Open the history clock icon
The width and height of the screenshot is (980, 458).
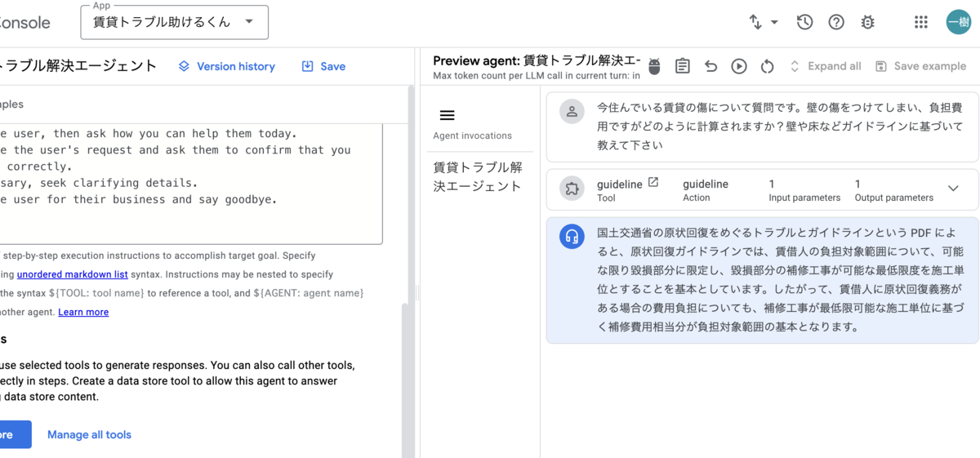click(804, 22)
